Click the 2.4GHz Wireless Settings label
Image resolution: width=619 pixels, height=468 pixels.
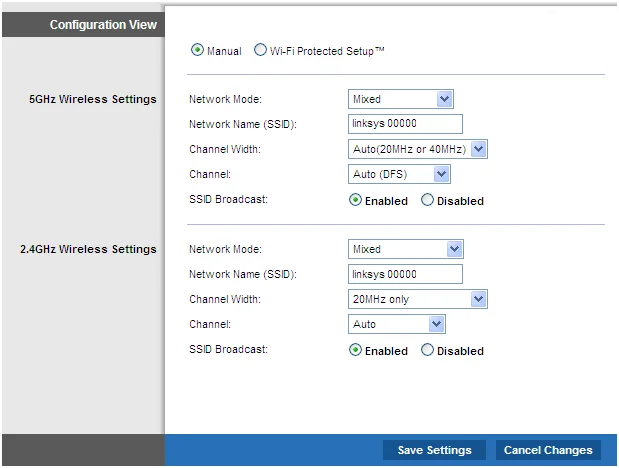tap(88, 249)
